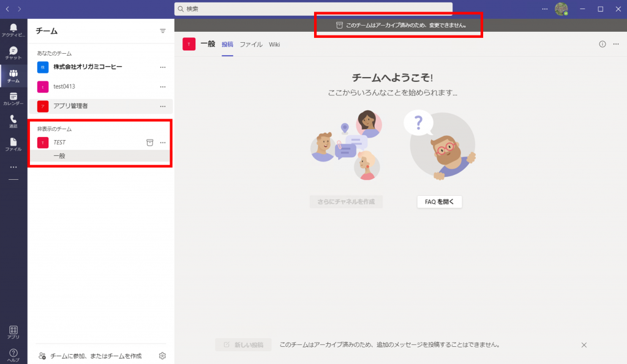Click the filter icon in teams header
Image resolution: width=627 pixels, height=364 pixels.
pos(163,31)
